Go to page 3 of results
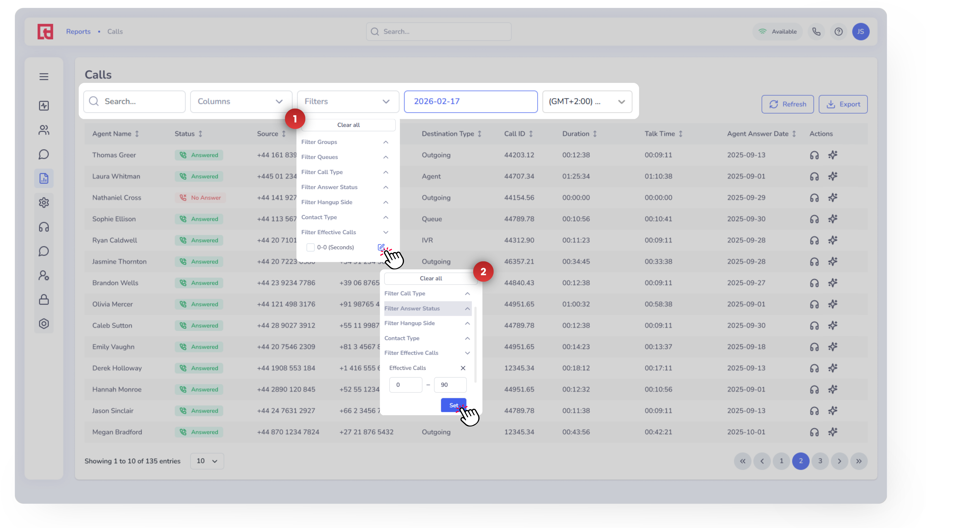This screenshot has height=528, width=980. point(820,461)
